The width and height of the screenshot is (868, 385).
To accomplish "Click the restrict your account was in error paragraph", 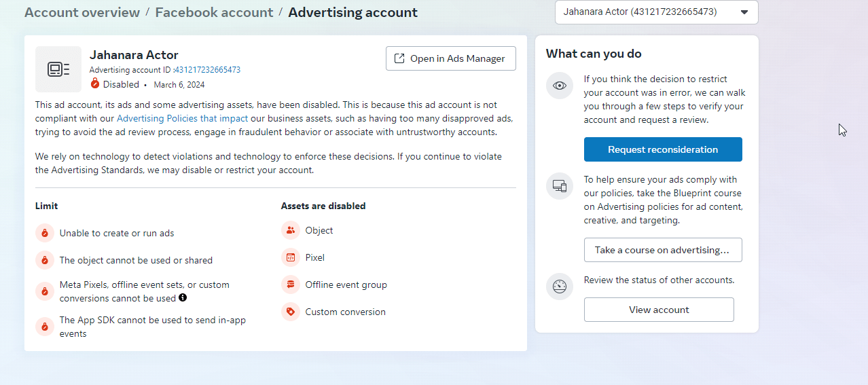I will 664,99.
